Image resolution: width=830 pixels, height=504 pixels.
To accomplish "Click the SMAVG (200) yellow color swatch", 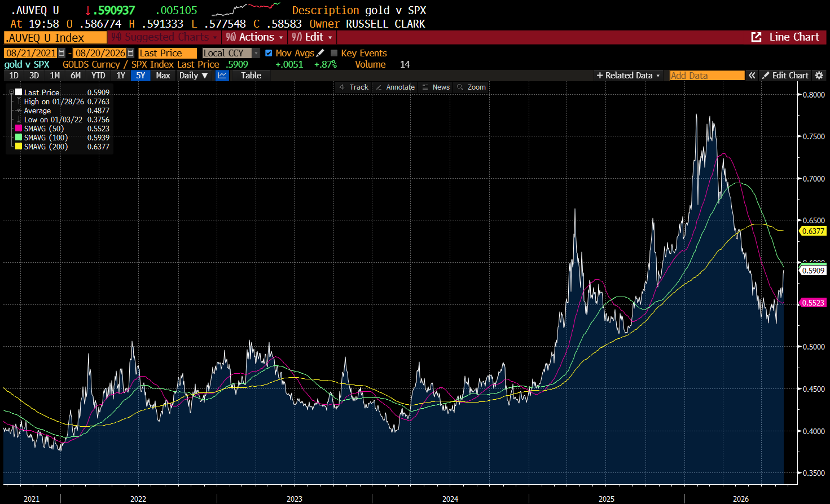I will tap(19, 147).
